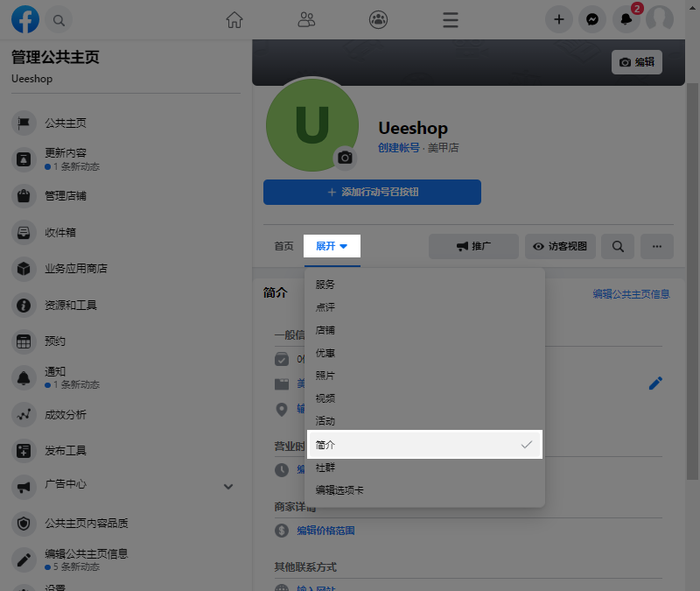Screen dimensions: 700x591
Task: Click 编辑价格范围 link
Action: (x=325, y=531)
